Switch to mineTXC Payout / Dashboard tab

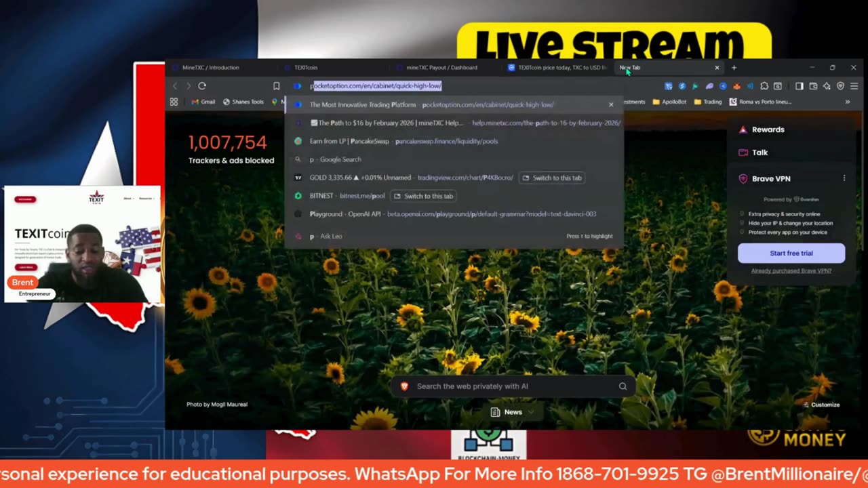[x=444, y=68]
